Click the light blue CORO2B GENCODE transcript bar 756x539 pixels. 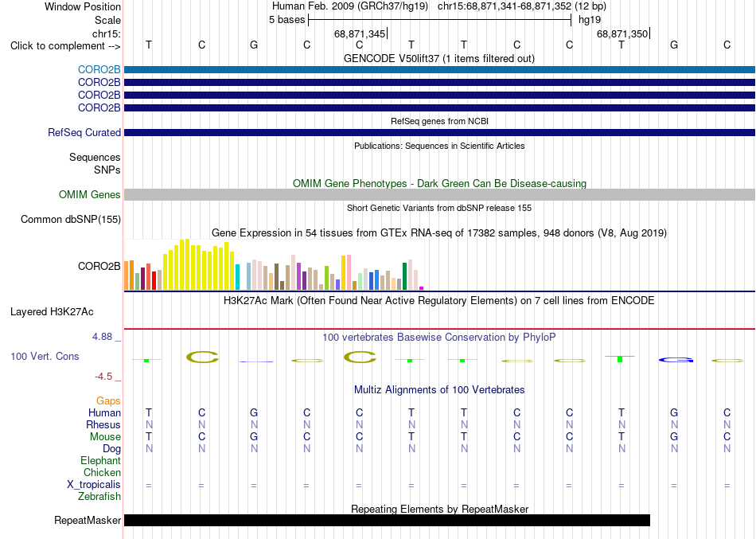[x=440, y=69]
